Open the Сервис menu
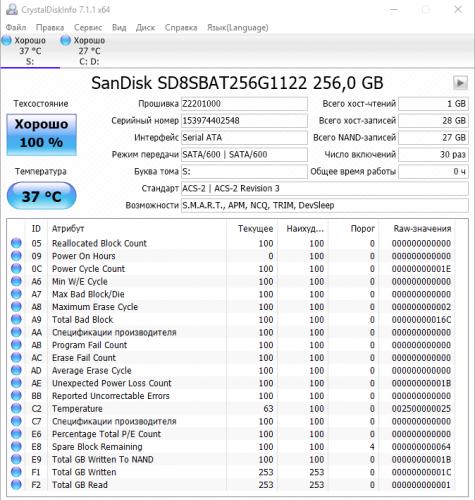 88,27
